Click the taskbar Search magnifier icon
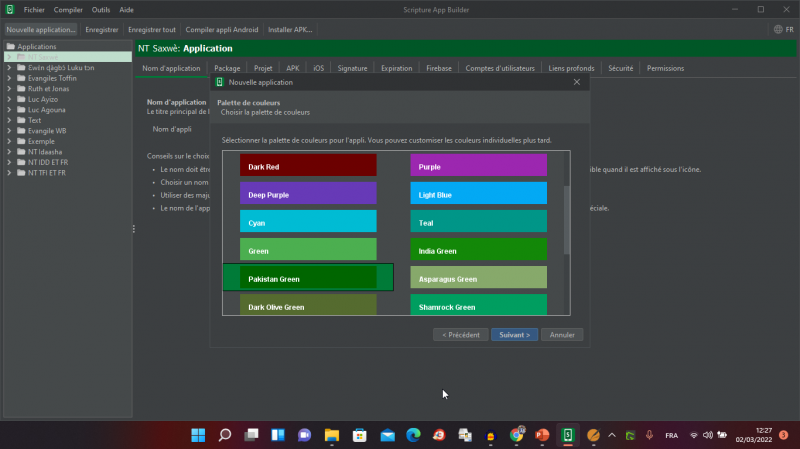Screen dimensions: 800x449 pyautogui.click(x=225, y=435)
